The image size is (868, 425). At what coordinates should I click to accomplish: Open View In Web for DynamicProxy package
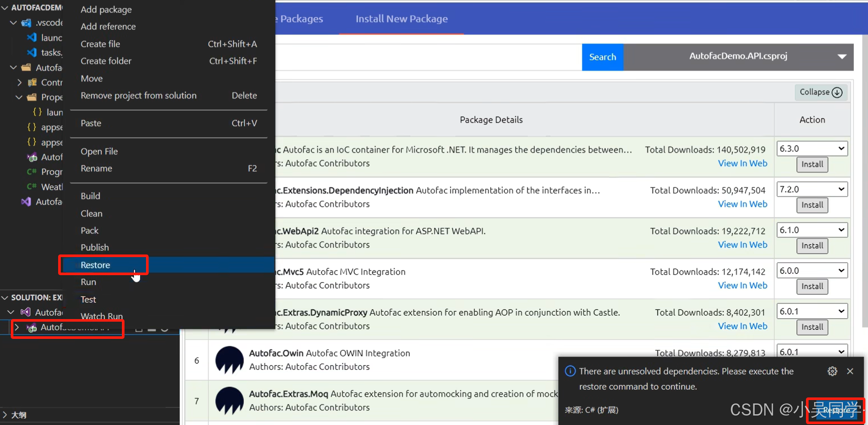743,326
